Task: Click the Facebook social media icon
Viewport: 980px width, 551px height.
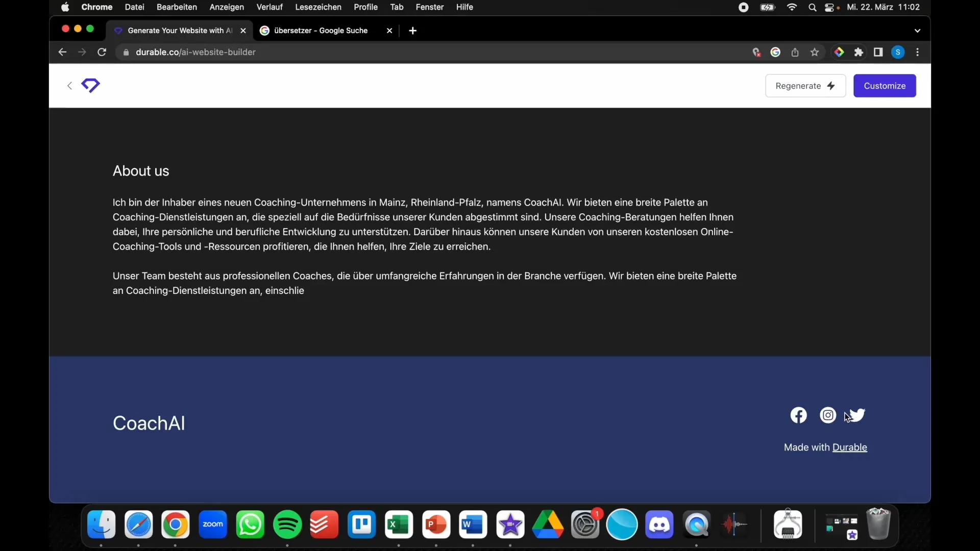Action: click(x=798, y=415)
